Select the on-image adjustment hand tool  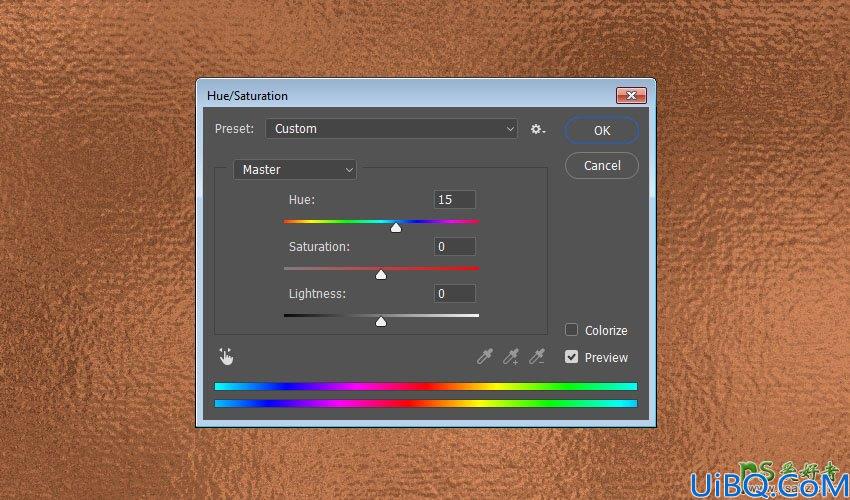pos(226,356)
